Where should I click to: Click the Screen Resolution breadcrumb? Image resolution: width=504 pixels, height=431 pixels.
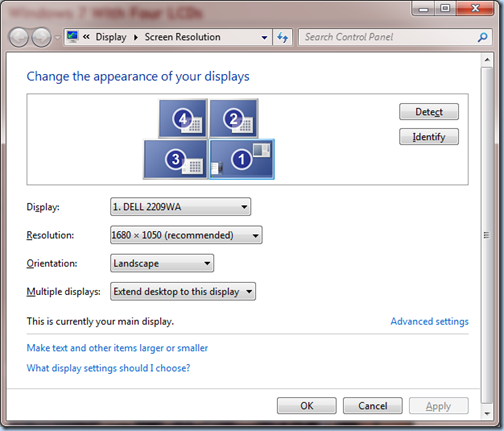click(182, 37)
